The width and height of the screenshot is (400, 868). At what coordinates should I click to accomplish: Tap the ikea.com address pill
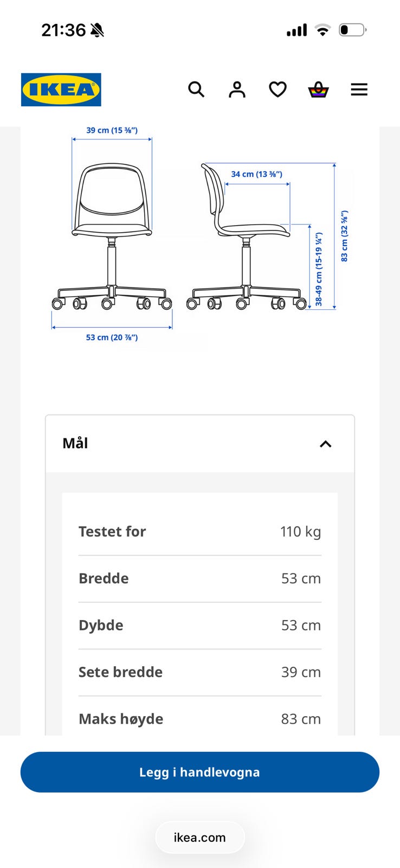click(200, 837)
